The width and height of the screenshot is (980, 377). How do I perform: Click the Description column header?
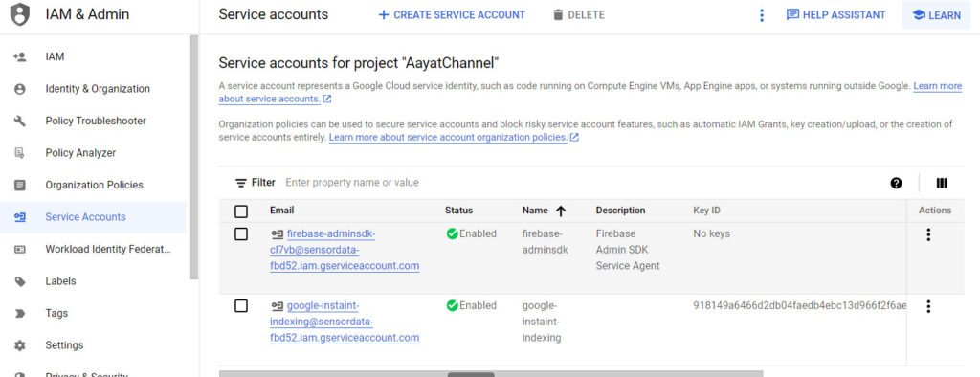[620, 211]
